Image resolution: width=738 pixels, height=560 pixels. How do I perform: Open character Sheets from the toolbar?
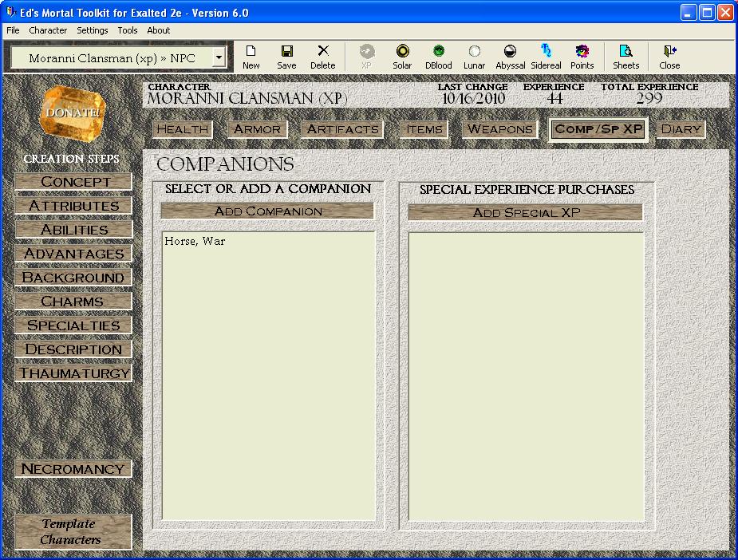[x=626, y=57]
